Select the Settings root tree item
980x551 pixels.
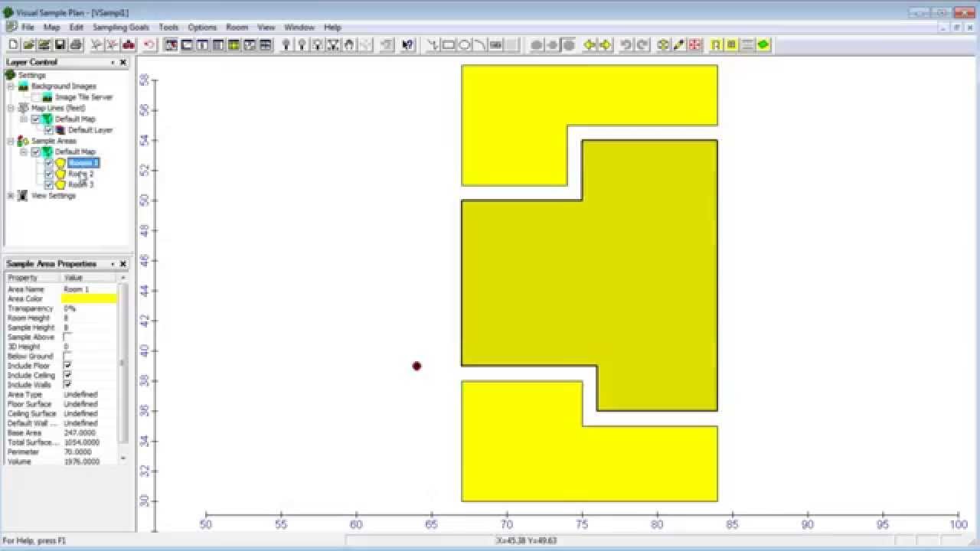tap(32, 75)
